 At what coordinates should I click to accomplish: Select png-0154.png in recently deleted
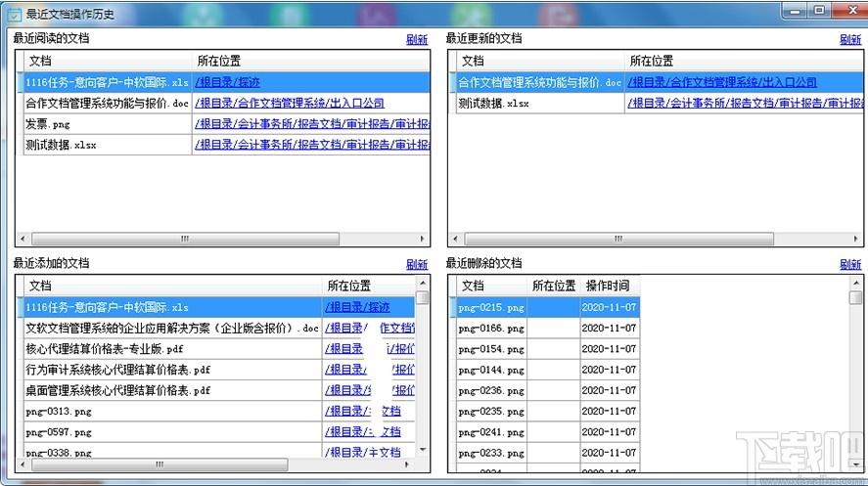point(491,349)
